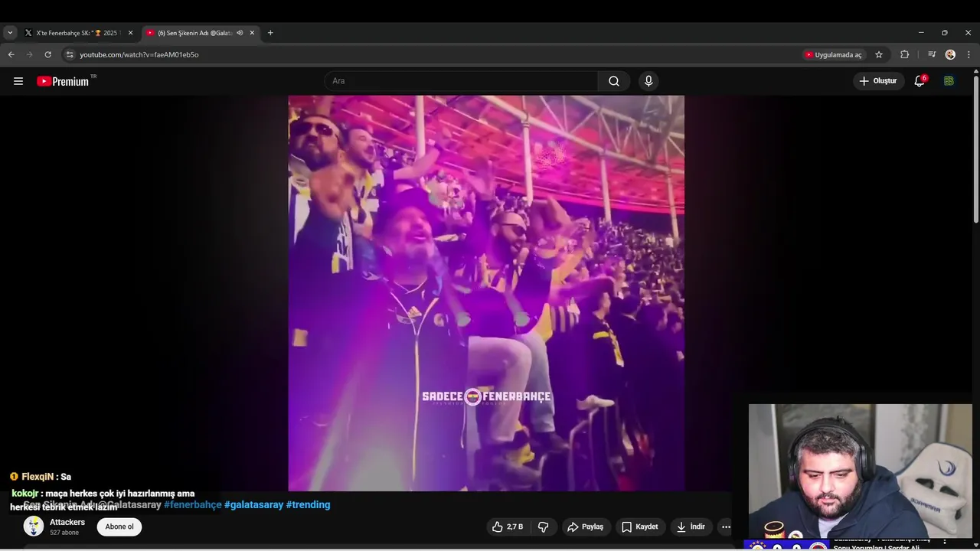
Task: Go back with browser back arrow
Action: [x=11, y=54]
